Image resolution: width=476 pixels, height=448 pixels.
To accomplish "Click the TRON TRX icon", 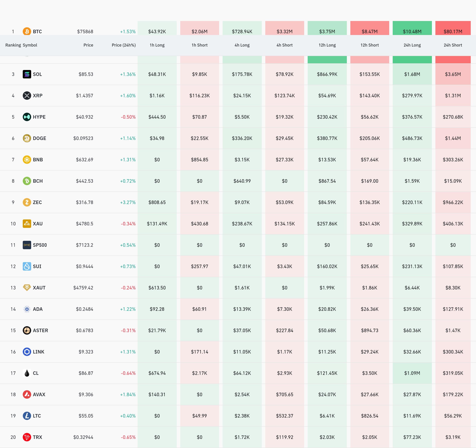I will click(27, 437).
